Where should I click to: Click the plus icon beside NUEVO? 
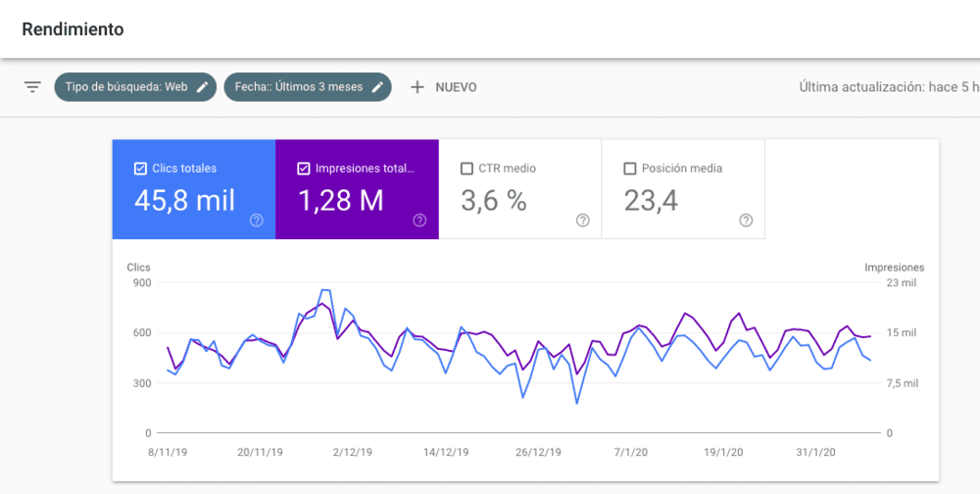(417, 87)
